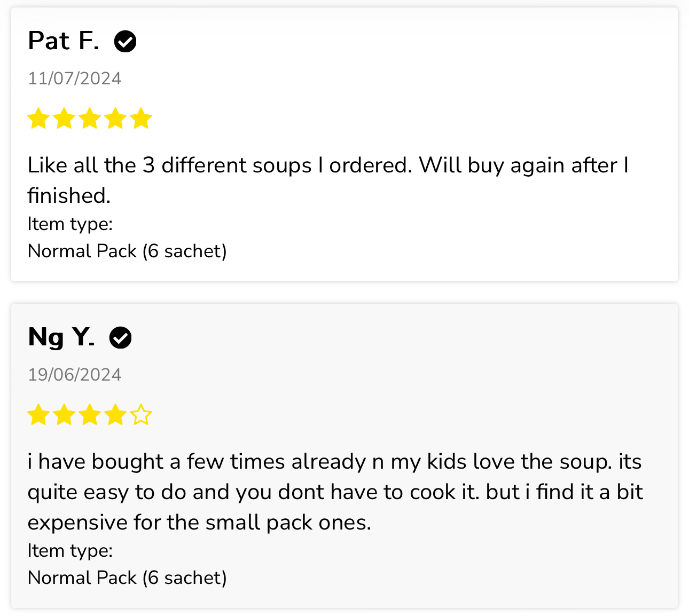
Task: Click third star in Pat F. rating
Action: pos(90,119)
